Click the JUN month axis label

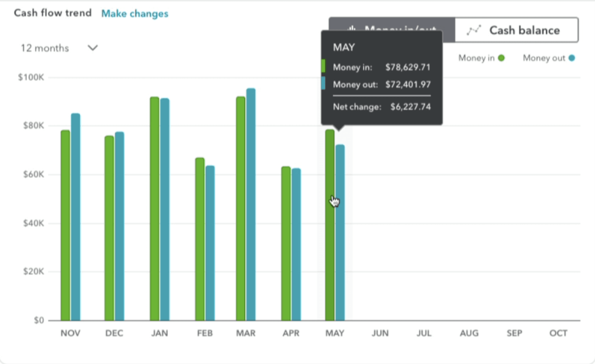[x=380, y=333]
